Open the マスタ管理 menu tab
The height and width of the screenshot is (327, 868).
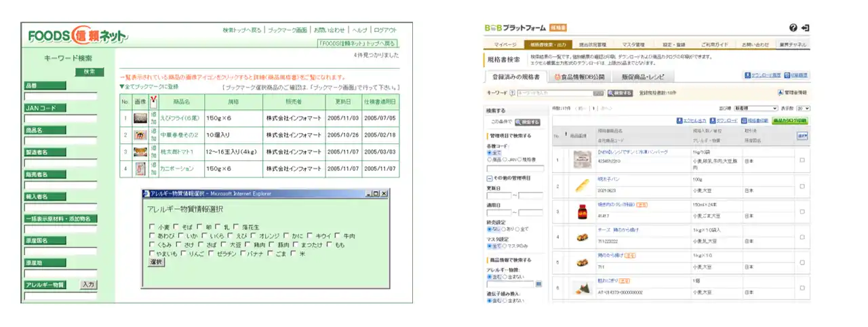point(635,45)
